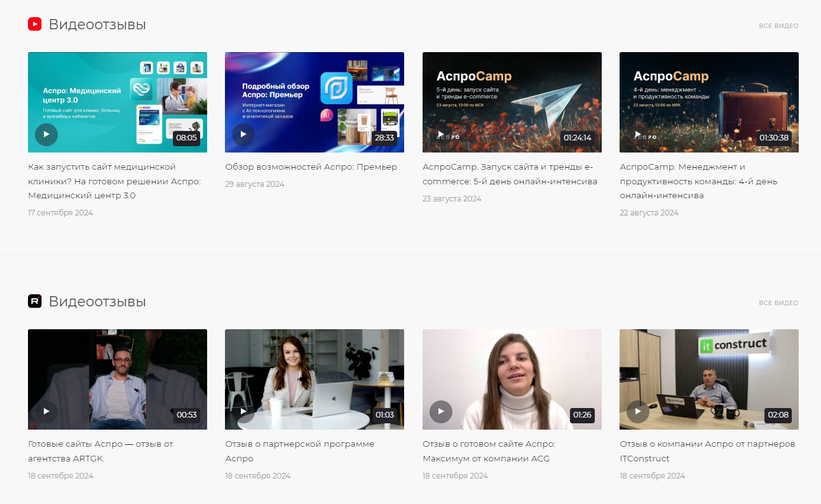Click the black Rutube icon beside Видеоотзывы

35,301
